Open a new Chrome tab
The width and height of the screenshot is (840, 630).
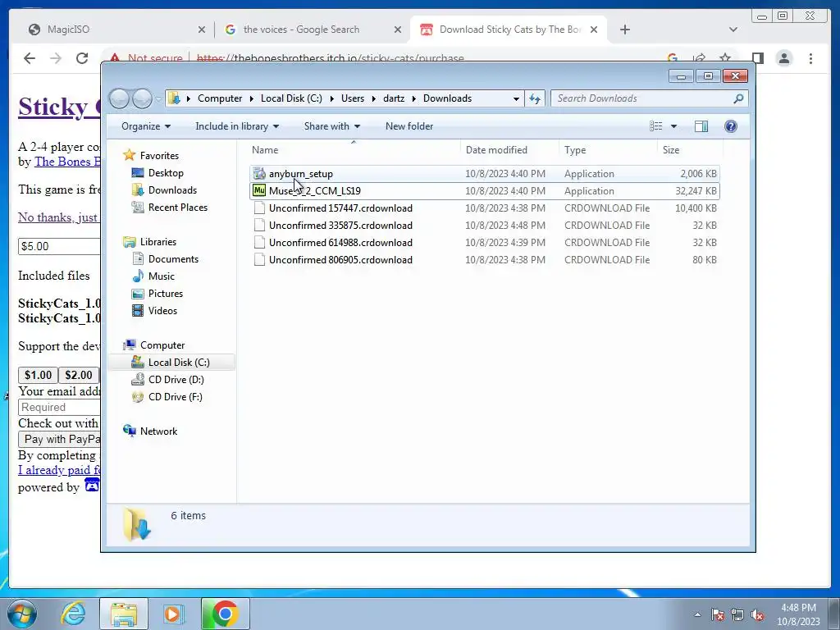point(624,30)
